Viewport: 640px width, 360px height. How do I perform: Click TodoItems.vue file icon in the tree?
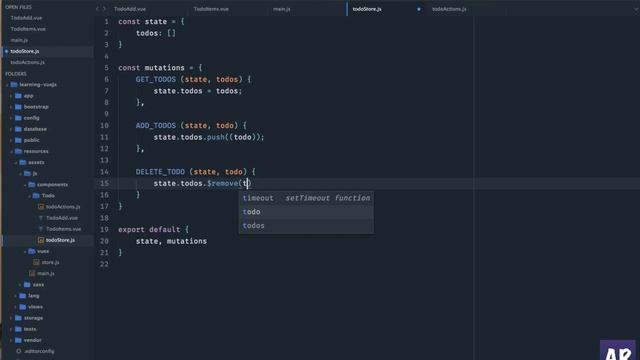click(x=41, y=229)
